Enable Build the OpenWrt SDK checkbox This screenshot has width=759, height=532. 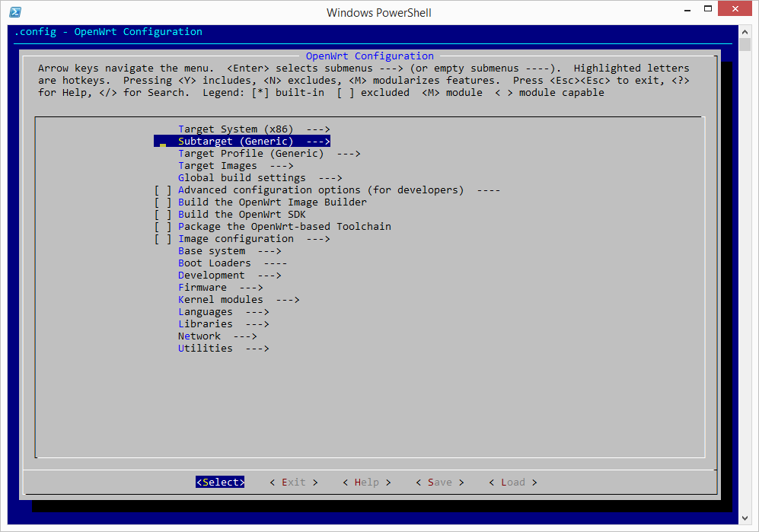click(163, 215)
